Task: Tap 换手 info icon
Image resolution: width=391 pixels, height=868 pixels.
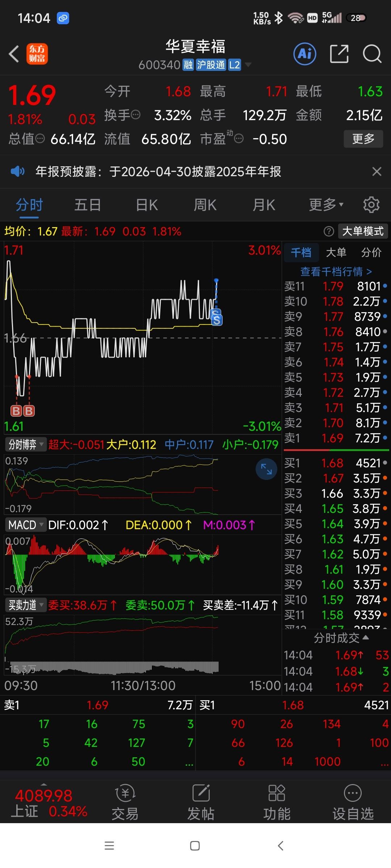Action: [135, 115]
